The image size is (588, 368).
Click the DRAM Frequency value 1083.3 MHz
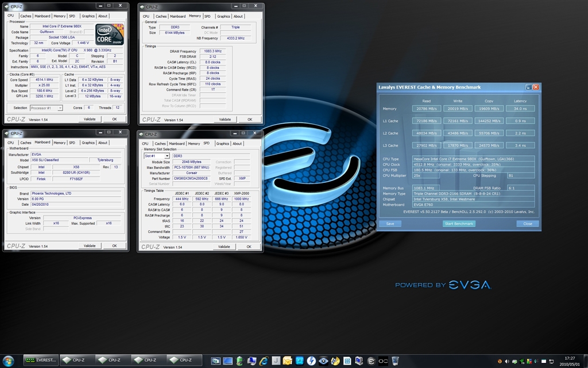click(x=212, y=51)
